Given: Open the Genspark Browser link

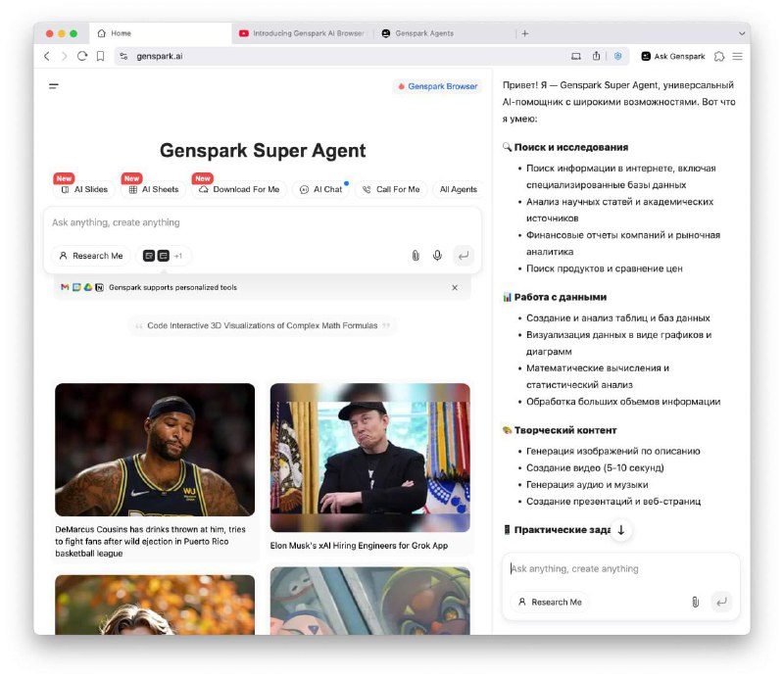Looking at the screenshot, I should (x=438, y=86).
